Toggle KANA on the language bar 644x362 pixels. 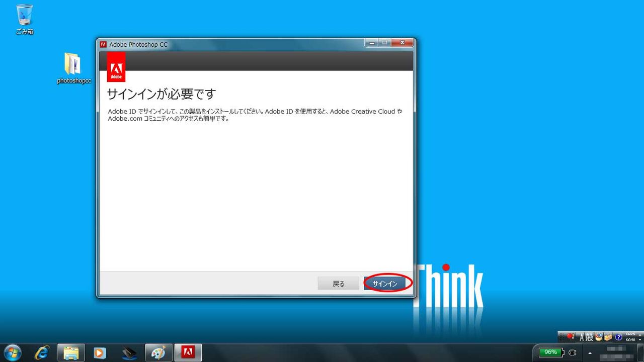click(630, 339)
